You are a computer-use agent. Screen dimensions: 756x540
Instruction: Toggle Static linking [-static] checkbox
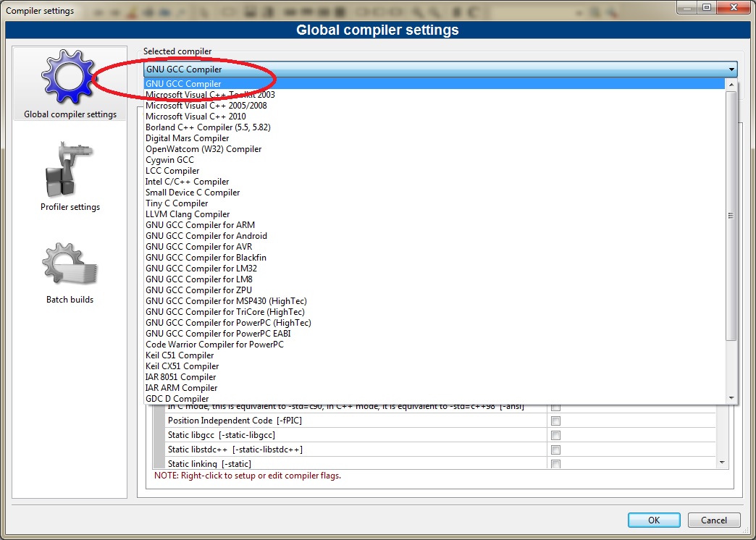[x=555, y=464]
